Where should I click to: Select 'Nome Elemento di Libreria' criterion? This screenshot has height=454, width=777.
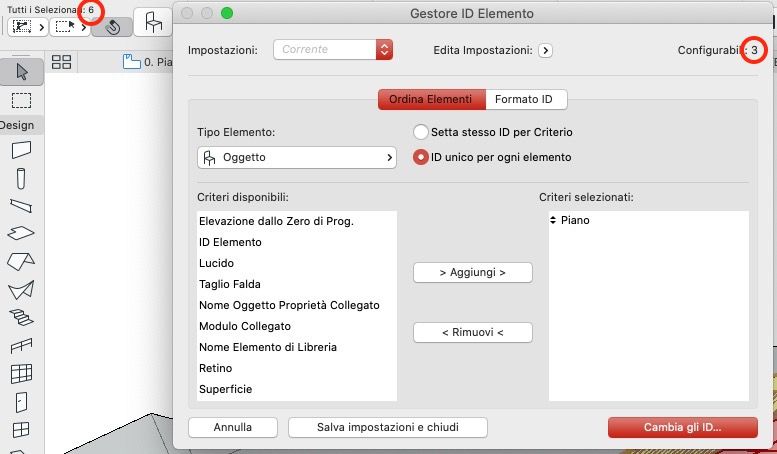pos(267,347)
